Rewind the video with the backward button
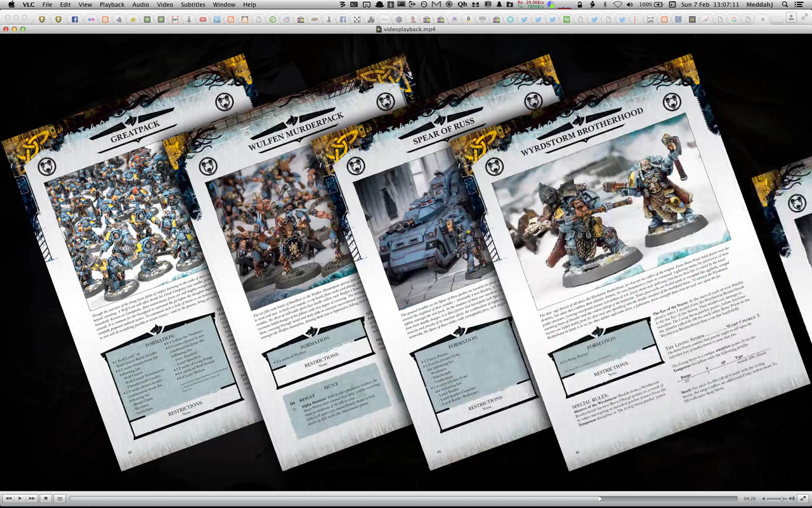 (x=9, y=498)
